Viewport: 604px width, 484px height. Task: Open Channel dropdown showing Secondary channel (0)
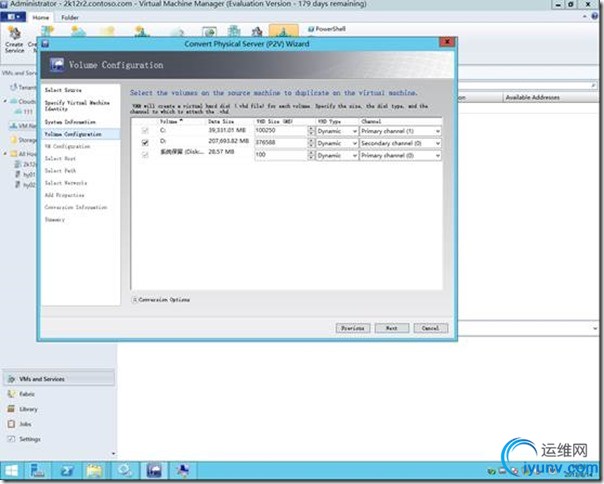click(x=400, y=143)
